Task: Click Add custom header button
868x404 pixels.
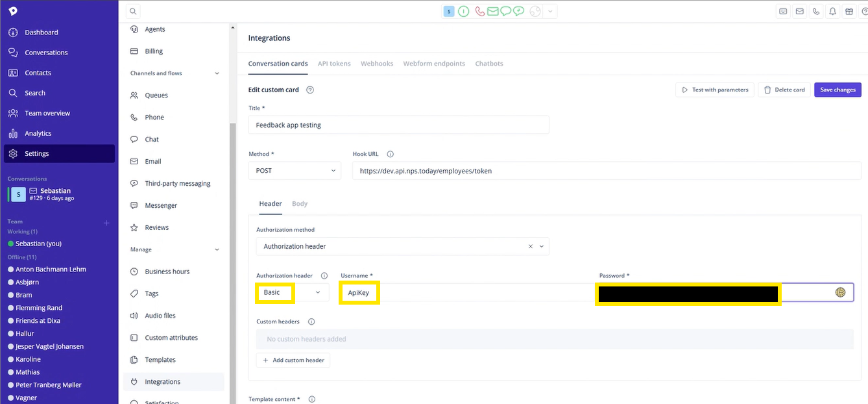Action: 293,360
